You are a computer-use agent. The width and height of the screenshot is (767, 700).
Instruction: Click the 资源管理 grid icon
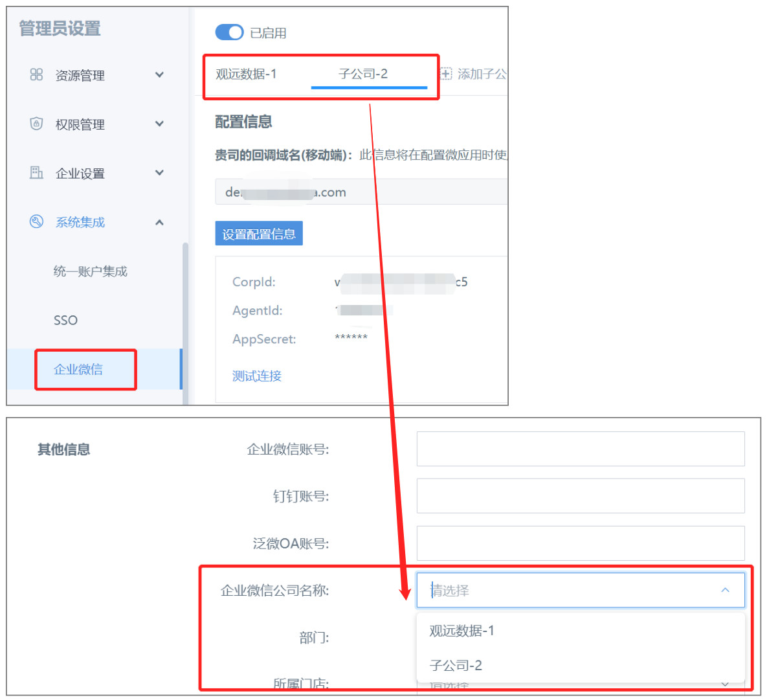pyautogui.click(x=36, y=74)
